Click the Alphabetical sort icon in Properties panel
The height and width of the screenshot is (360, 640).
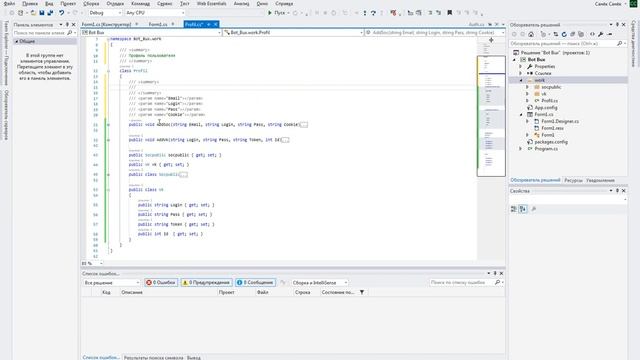pyautogui.click(x=523, y=209)
